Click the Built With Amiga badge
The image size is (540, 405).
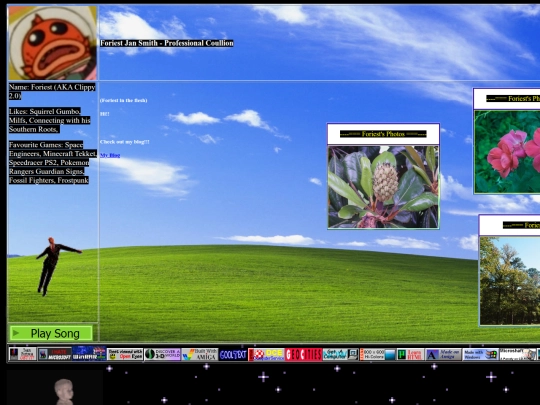coord(200,354)
